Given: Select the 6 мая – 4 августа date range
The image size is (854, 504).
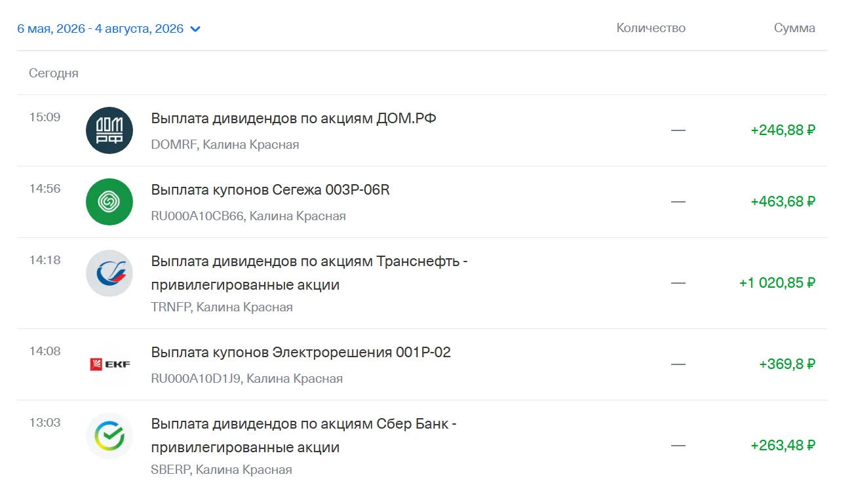Looking at the screenshot, I should pos(100,29).
